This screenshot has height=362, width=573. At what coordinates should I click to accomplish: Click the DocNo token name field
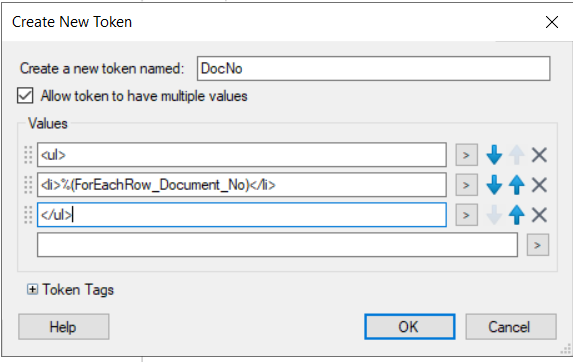(x=373, y=68)
